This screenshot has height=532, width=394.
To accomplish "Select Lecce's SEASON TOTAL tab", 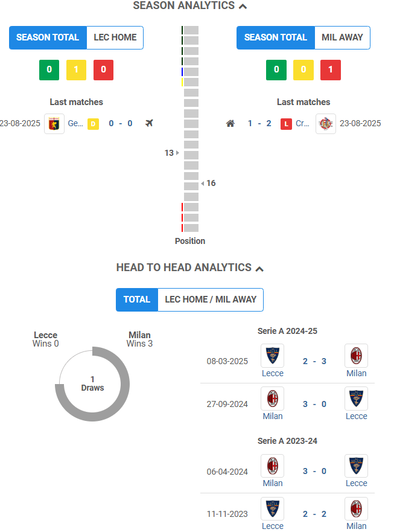I will pos(48,37).
